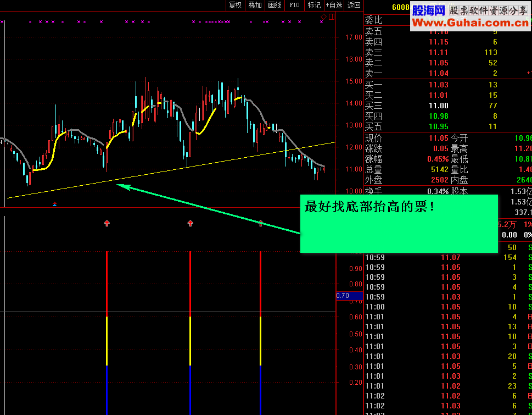
Task: Select the 卖一 ask row at 11.04
Action: point(448,73)
